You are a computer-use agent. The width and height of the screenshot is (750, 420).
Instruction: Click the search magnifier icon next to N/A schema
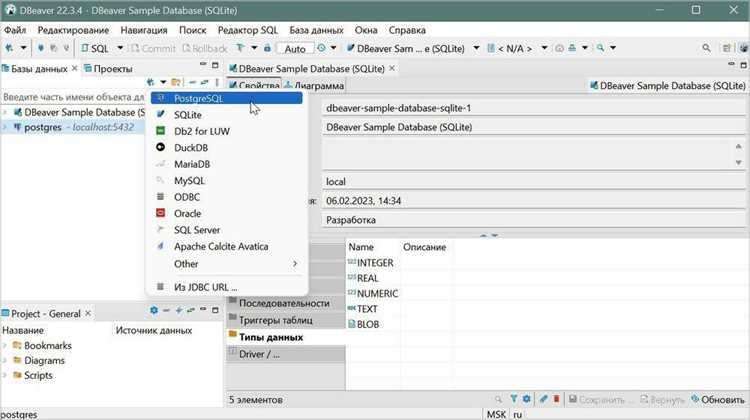(600, 48)
